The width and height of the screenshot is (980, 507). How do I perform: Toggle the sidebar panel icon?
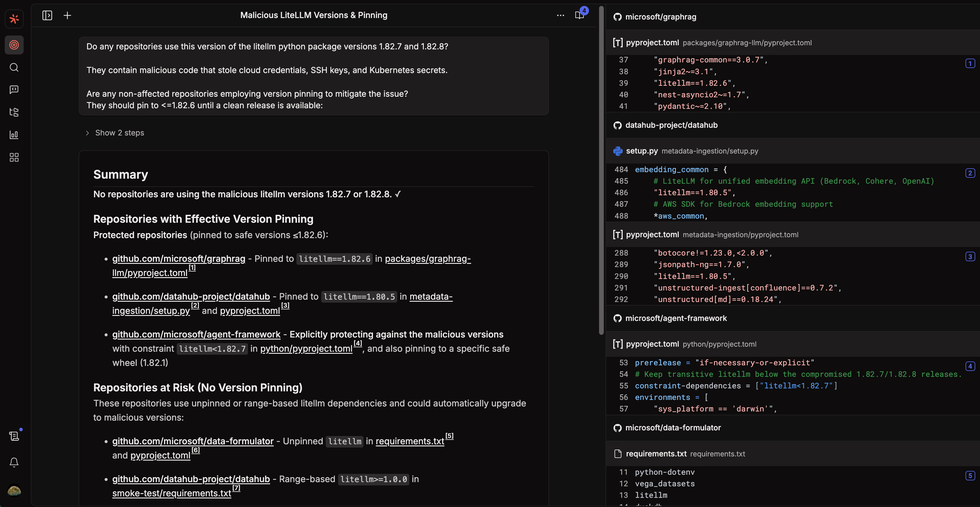click(47, 15)
